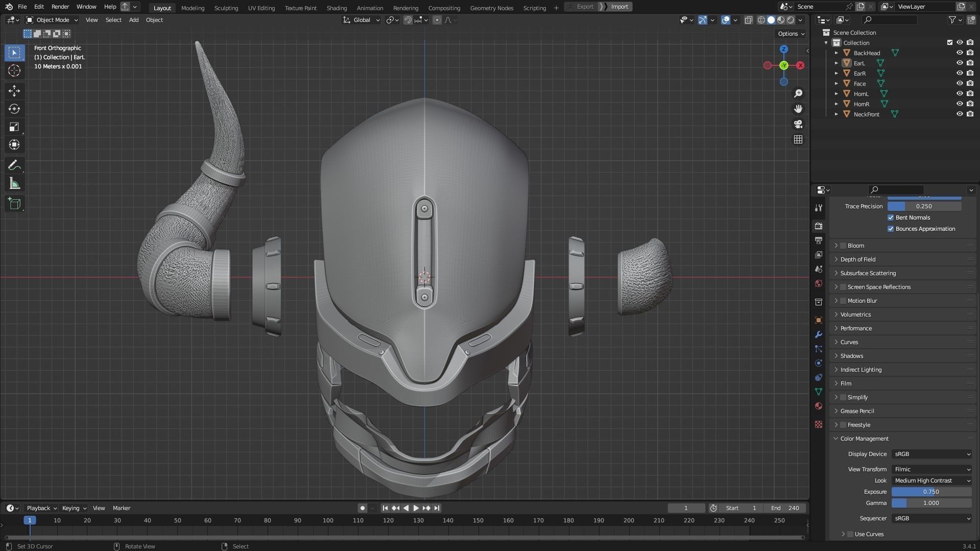Click the zoom view magnifier icon
Viewport: 980px width, 551px height.
pos(798,93)
